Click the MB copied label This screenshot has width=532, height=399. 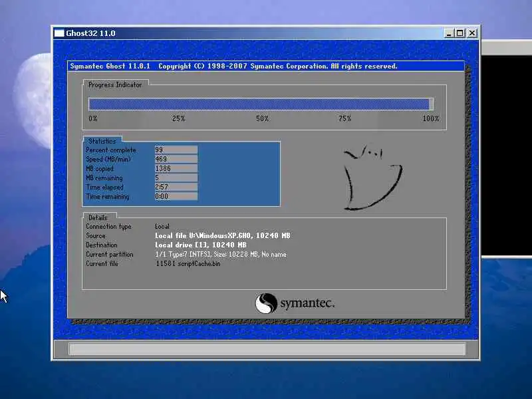(x=100, y=169)
